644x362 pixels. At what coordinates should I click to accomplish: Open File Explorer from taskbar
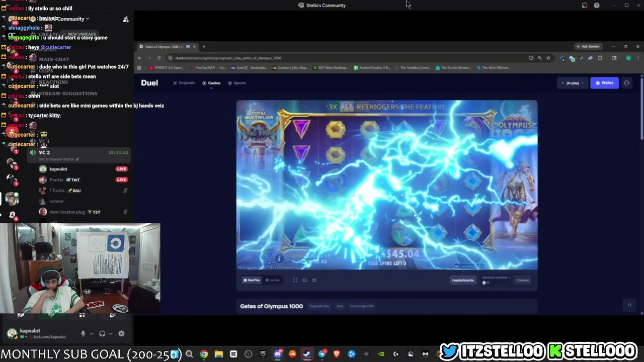218,354
